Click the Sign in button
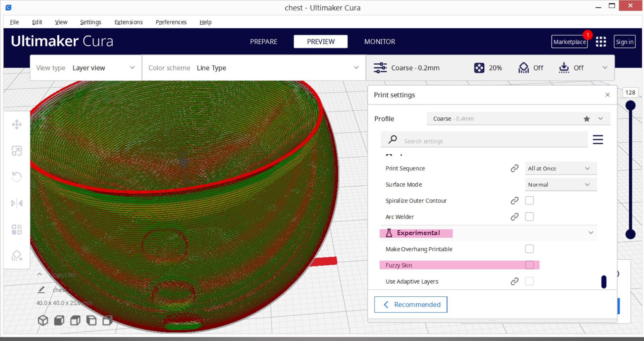The image size is (644, 341). [x=625, y=42]
